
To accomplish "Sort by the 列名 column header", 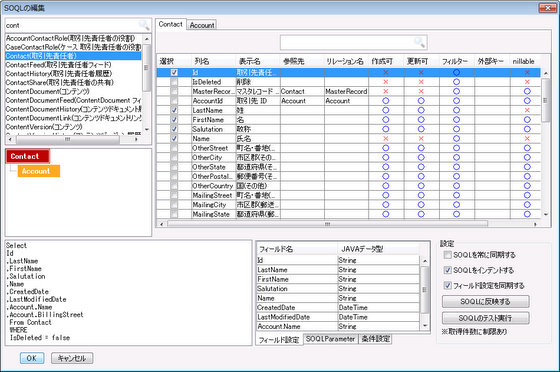I will pyautogui.click(x=213, y=61).
